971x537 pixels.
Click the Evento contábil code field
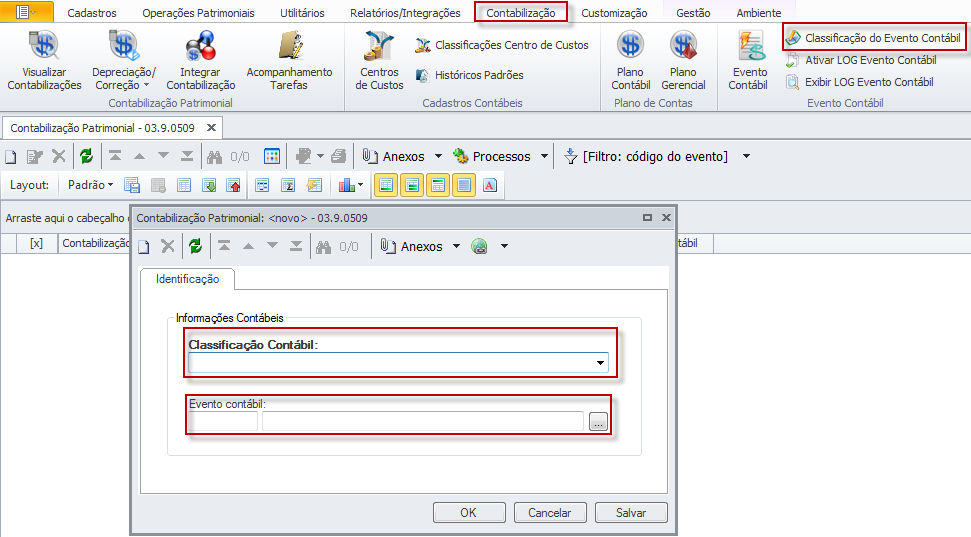[223, 422]
